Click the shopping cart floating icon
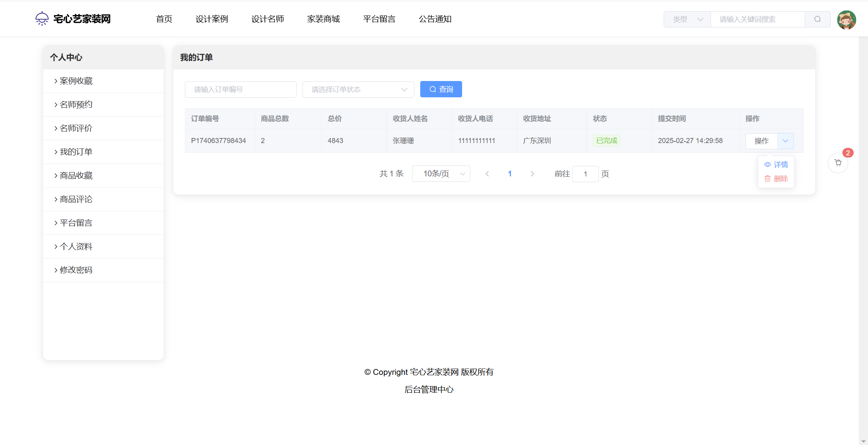The image size is (868, 445). click(838, 163)
